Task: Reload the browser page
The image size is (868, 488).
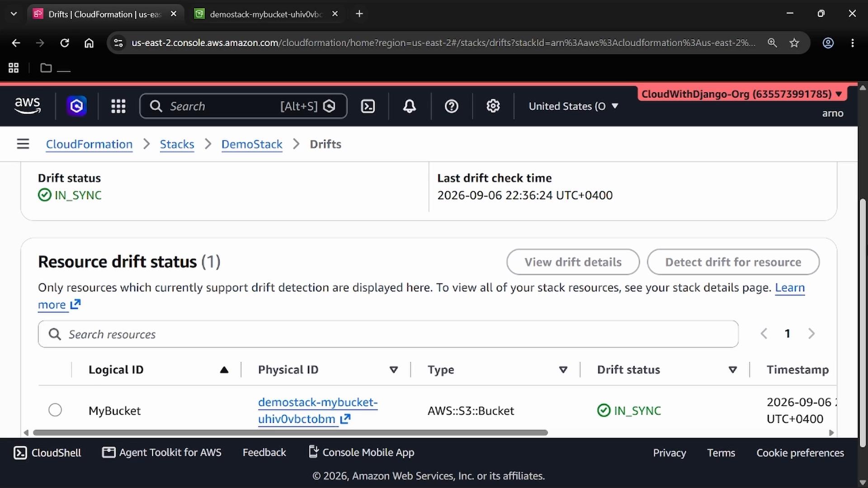Action: (x=65, y=43)
